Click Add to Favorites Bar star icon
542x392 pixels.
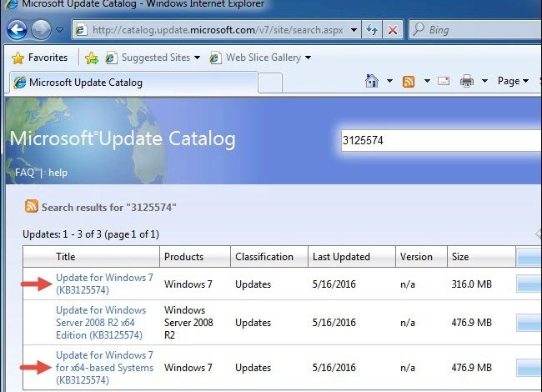point(92,58)
